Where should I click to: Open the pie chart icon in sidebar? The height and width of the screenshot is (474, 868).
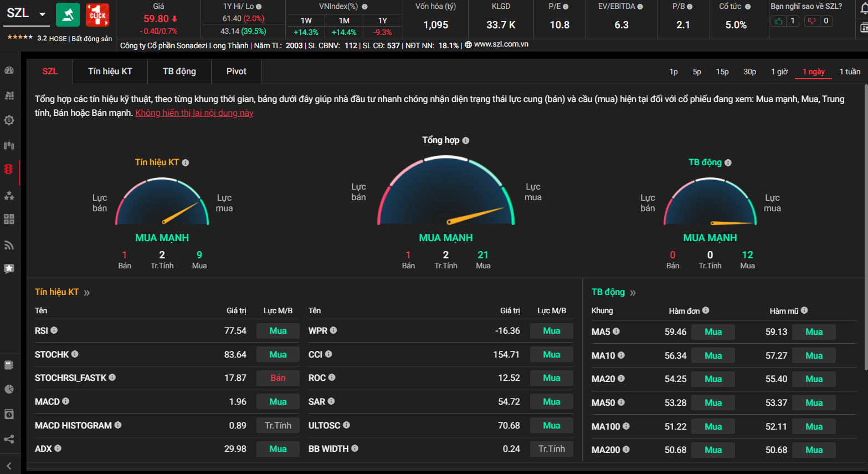(9, 389)
